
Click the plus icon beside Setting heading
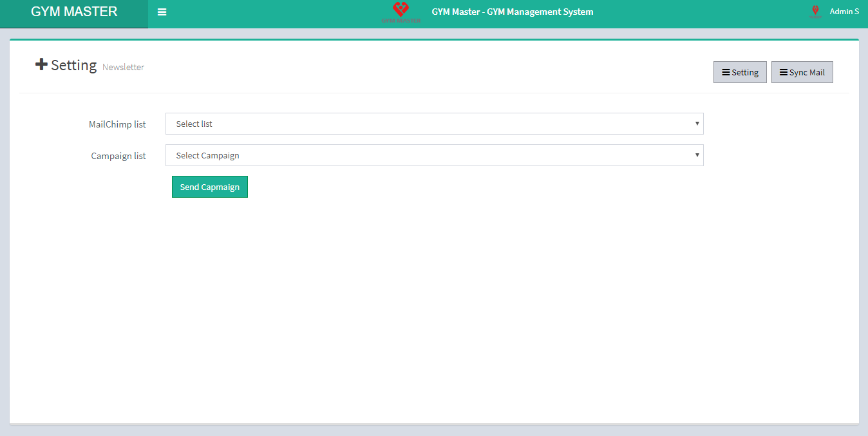click(x=41, y=64)
